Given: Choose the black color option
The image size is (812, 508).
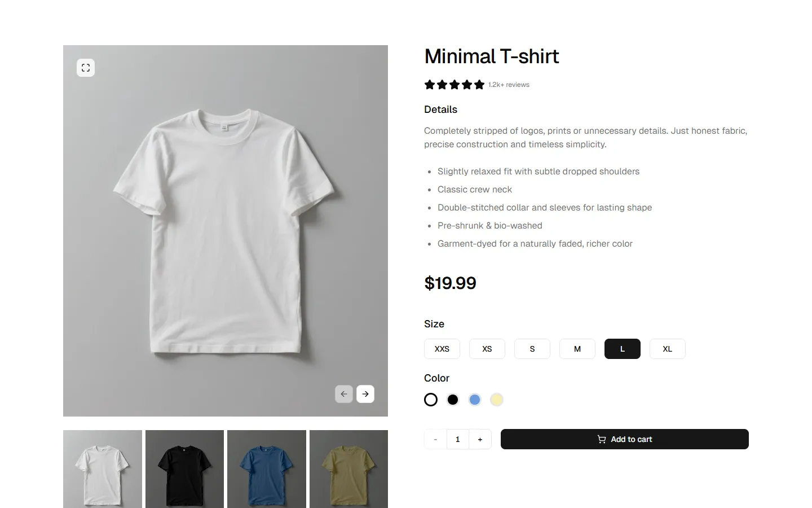Looking at the screenshot, I should [x=452, y=399].
